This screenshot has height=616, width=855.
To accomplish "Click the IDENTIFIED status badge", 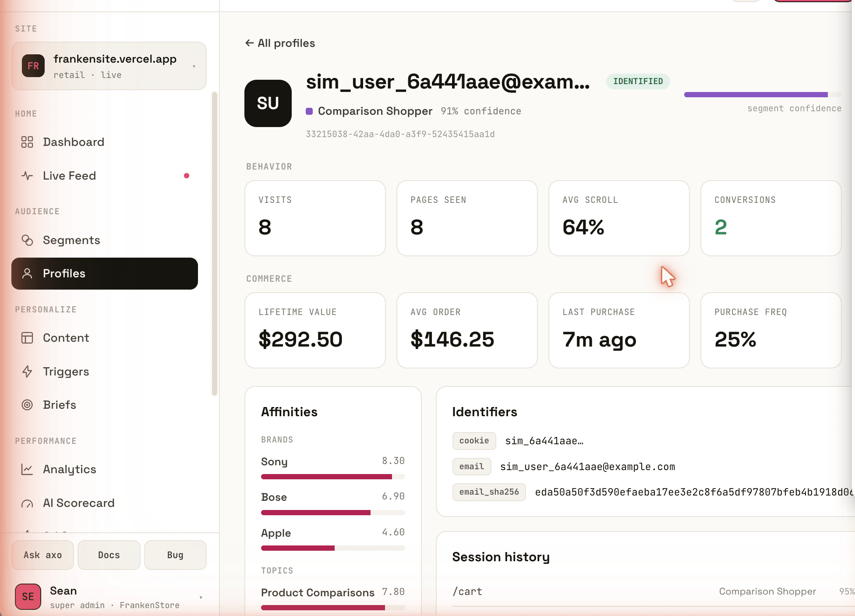I will pos(638,81).
